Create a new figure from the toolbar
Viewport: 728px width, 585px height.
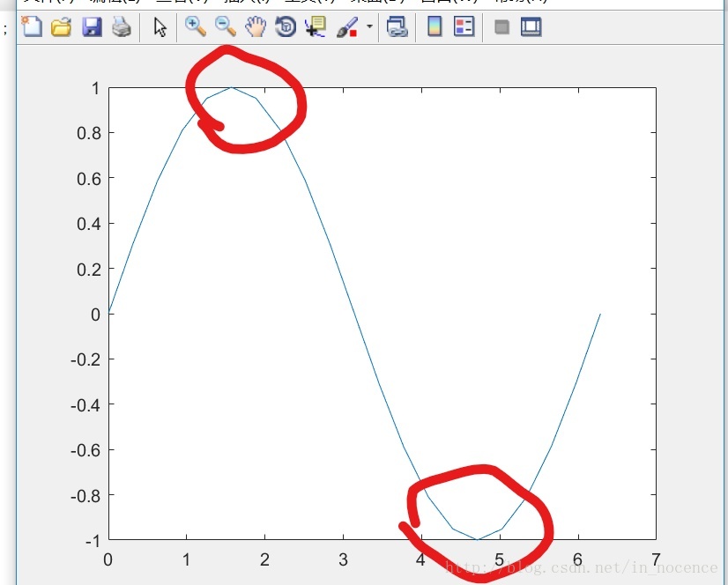(32, 27)
